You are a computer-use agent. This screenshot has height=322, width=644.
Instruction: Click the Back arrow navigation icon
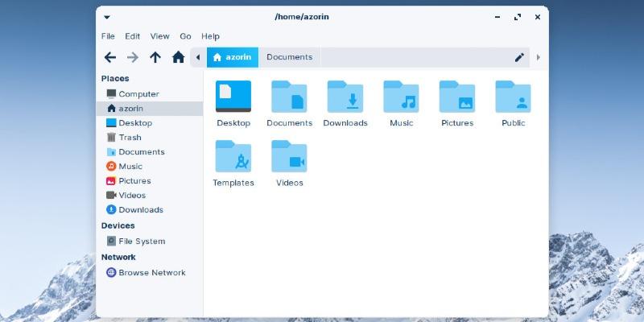110,57
